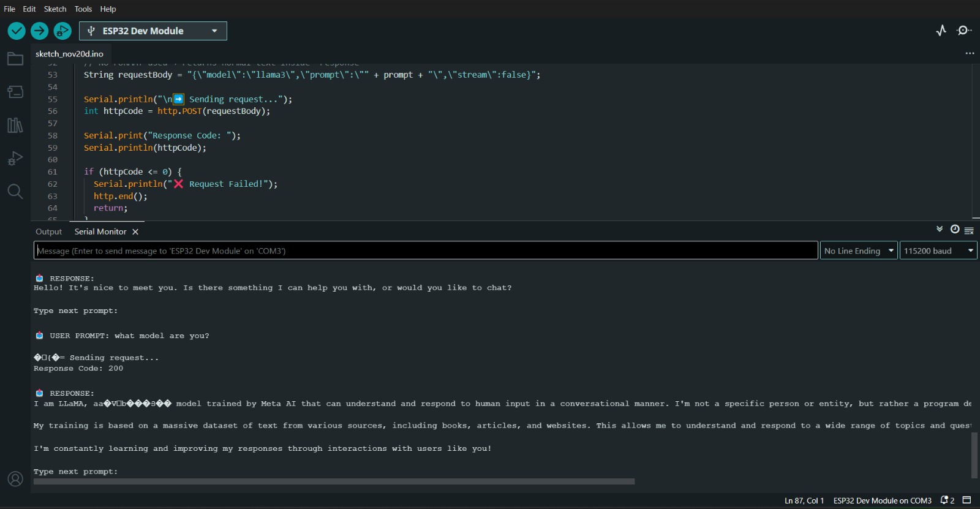
Task: Open the Search panel in the sidebar
Action: (x=15, y=192)
